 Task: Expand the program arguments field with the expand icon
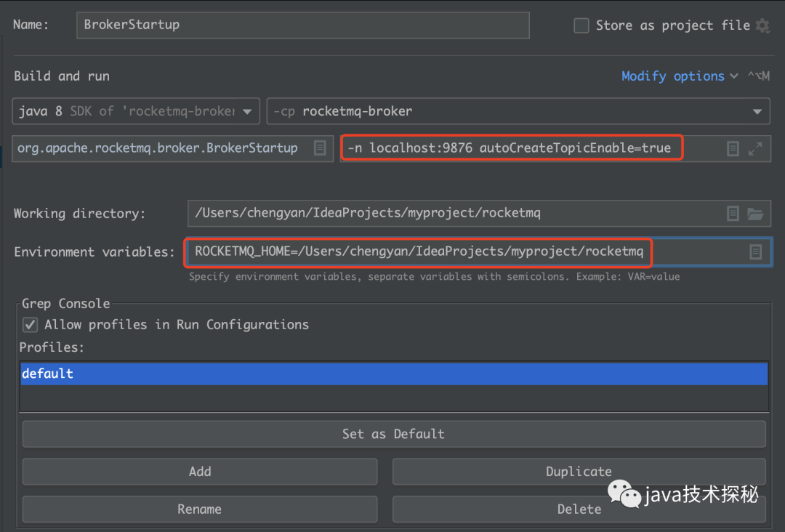click(x=755, y=149)
